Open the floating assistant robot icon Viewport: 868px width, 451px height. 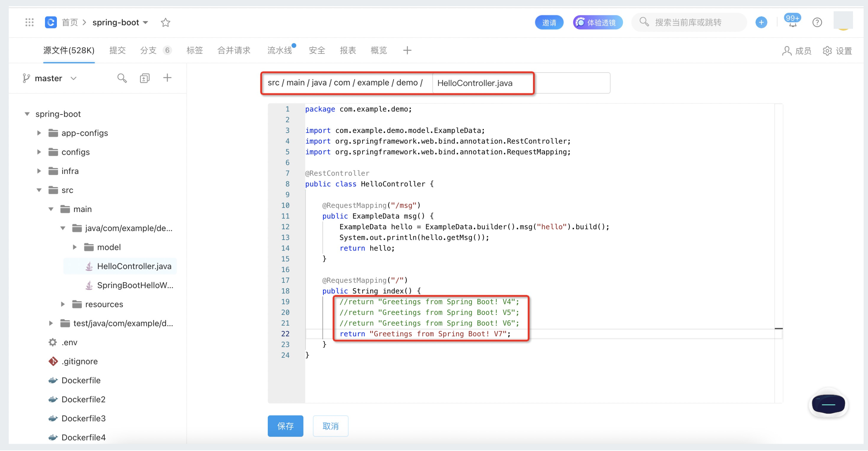pyautogui.click(x=828, y=404)
